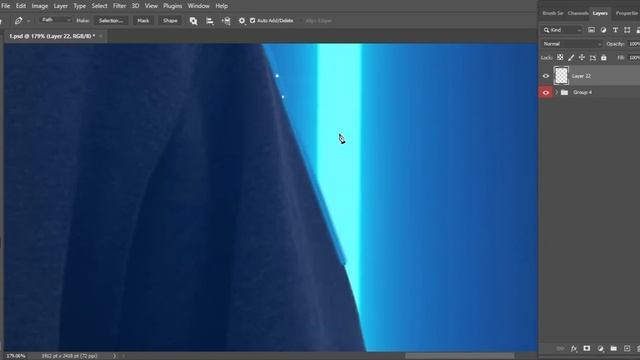This screenshot has height=360, width=640.
Task: Toggle prevent artboard auto-nesting lock
Action: [593, 58]
